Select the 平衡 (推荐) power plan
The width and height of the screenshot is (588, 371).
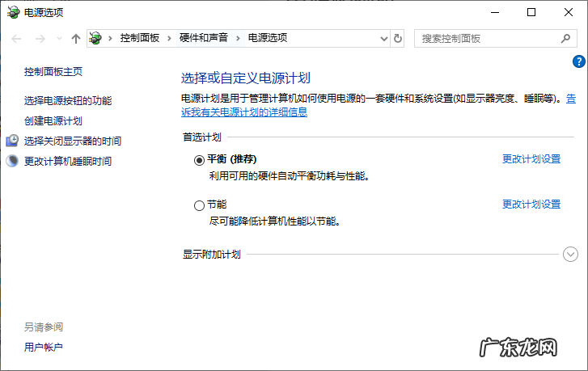coord(199,160)
